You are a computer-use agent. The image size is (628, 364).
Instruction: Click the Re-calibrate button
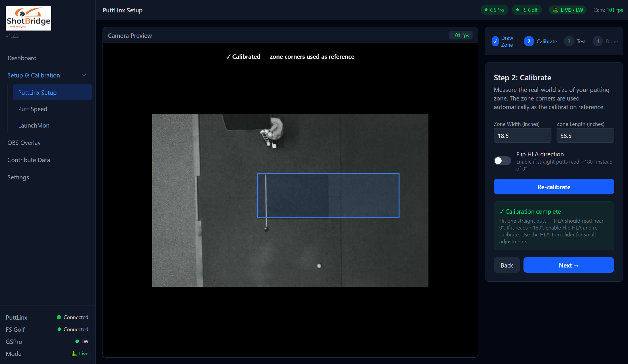pyautogui.click(x=554, y=187)
